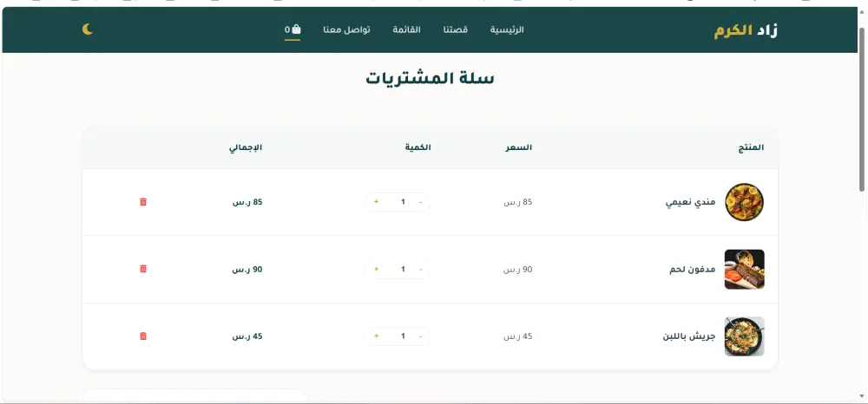Click مندي نعيمي product thumbnail
This screenshot has height=404, width=868.
(x=745, y=202)
